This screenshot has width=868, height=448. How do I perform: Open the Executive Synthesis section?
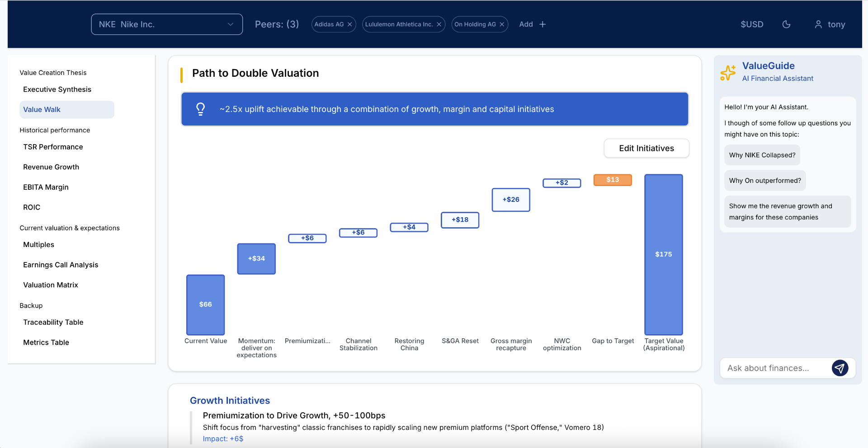click(57, 89)
